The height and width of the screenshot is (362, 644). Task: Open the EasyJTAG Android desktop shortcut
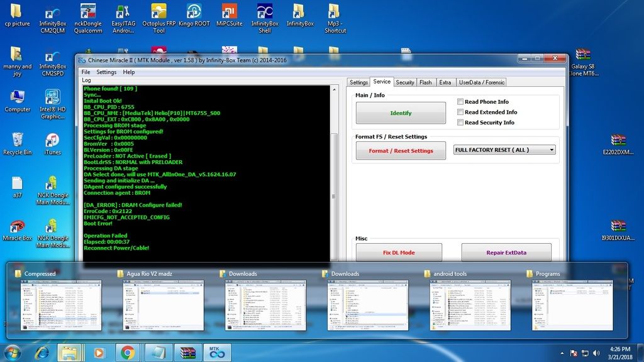123,12
